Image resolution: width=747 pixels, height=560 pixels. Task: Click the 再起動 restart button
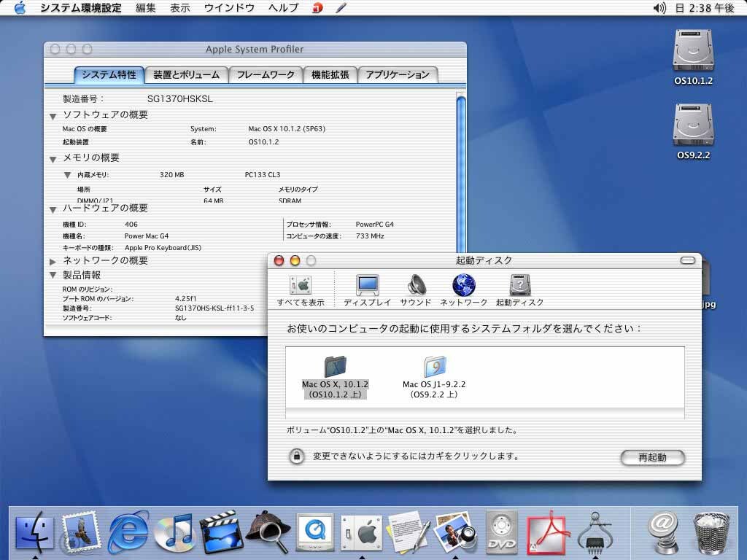point(652,457)
